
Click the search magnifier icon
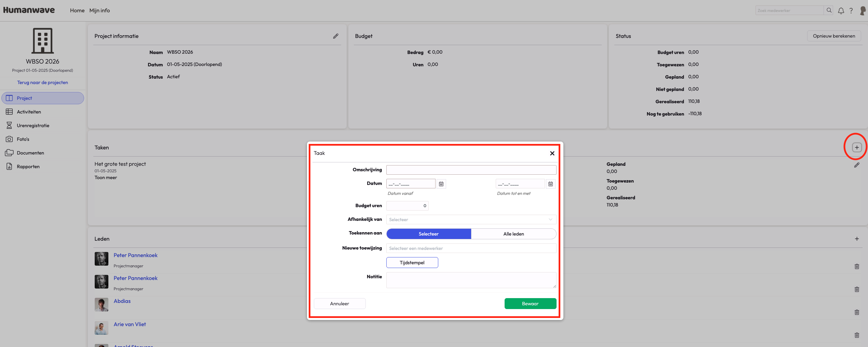coord(829,11)
